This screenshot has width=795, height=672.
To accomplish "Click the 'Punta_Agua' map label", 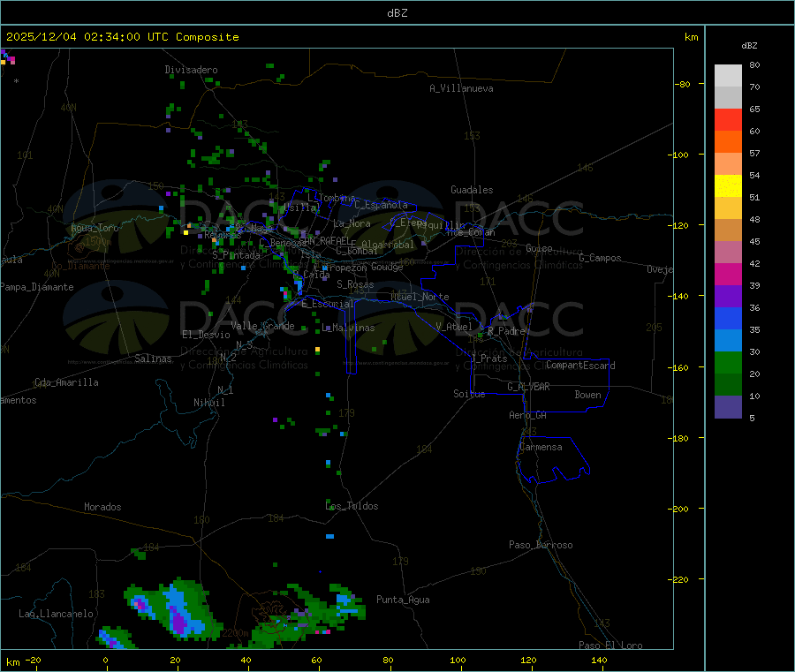I will click(403, 600).
